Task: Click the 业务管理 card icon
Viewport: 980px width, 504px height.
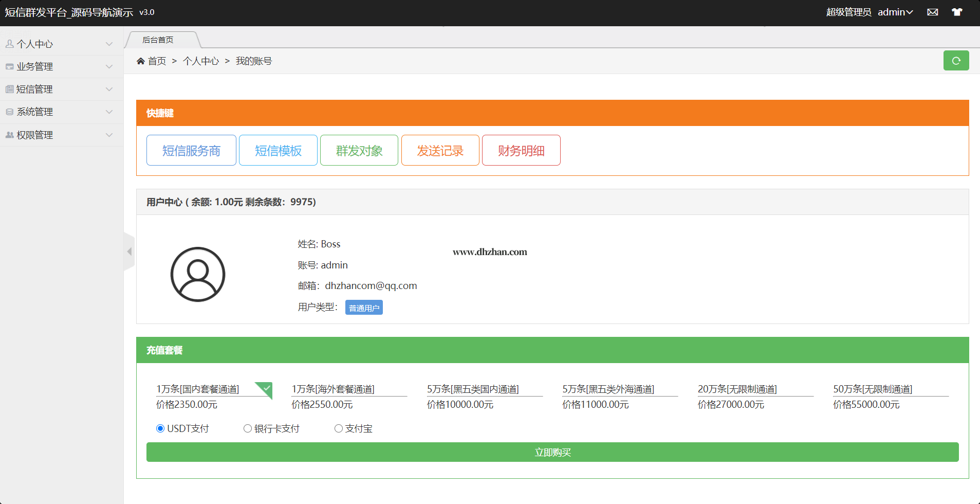Action: (9, 67)
